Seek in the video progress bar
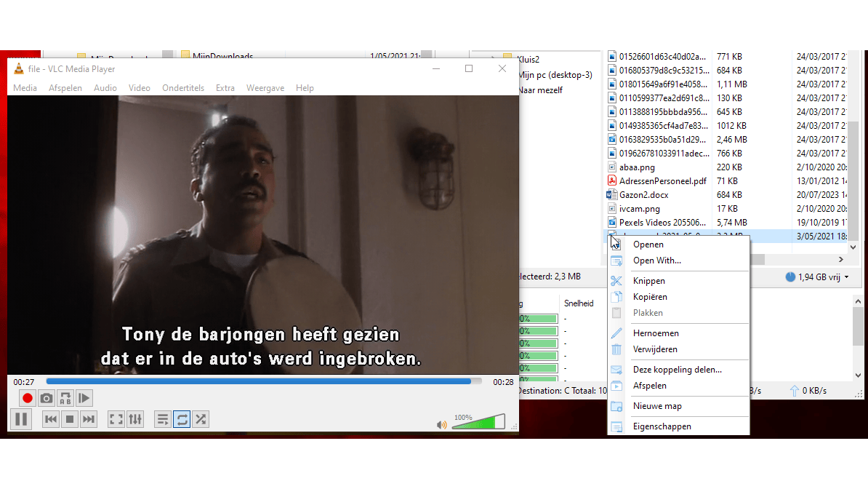868x489 pixels. point(263,381)
